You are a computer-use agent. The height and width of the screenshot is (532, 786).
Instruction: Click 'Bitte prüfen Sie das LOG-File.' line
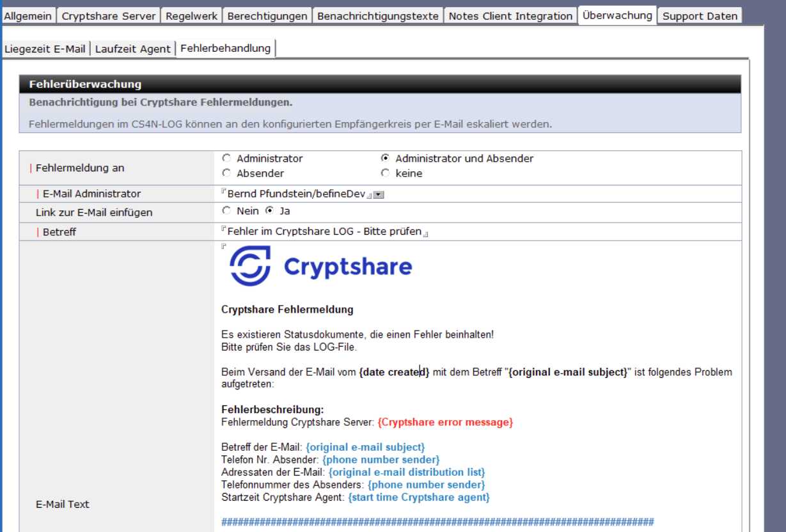(x=289, y=347)
